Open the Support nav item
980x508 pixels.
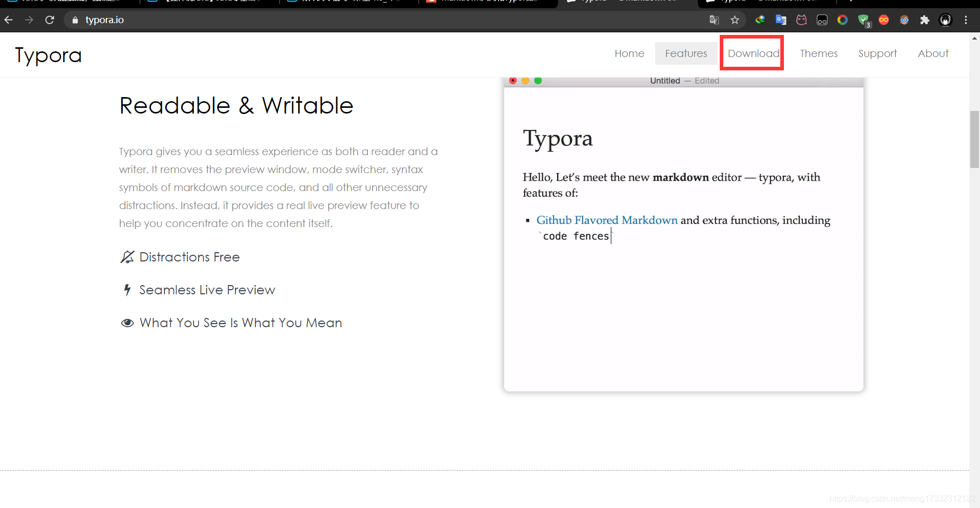pos(877,53)
